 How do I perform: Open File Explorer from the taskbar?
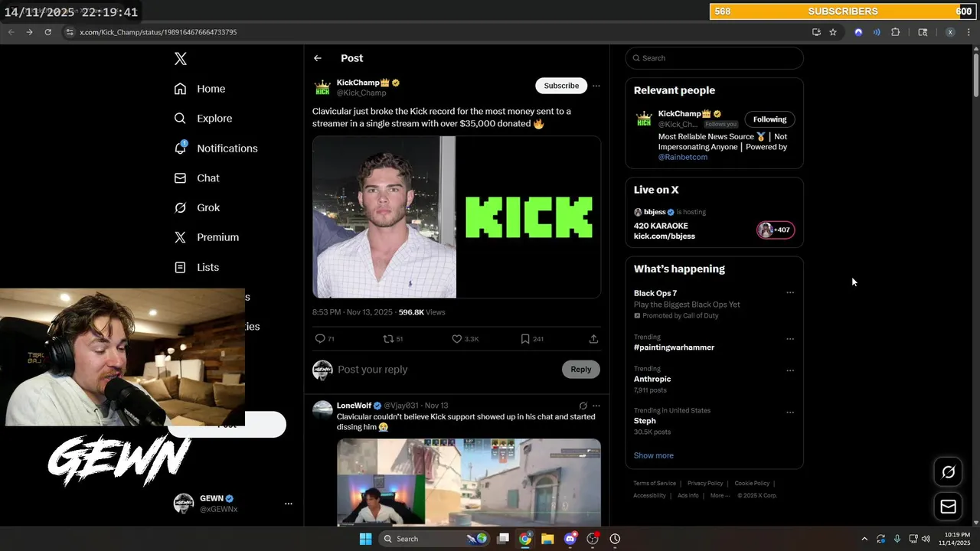(x=547, y=539)
